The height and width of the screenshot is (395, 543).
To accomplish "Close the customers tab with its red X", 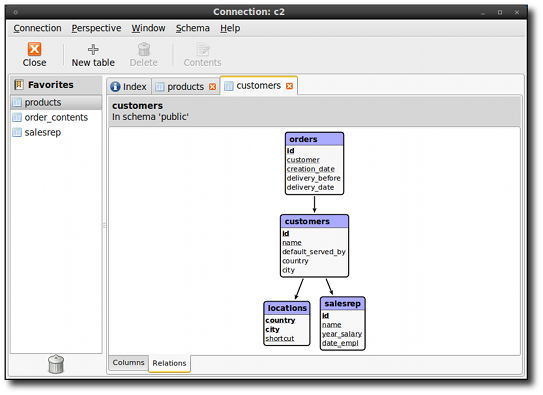I will click(x=290, y=86).
